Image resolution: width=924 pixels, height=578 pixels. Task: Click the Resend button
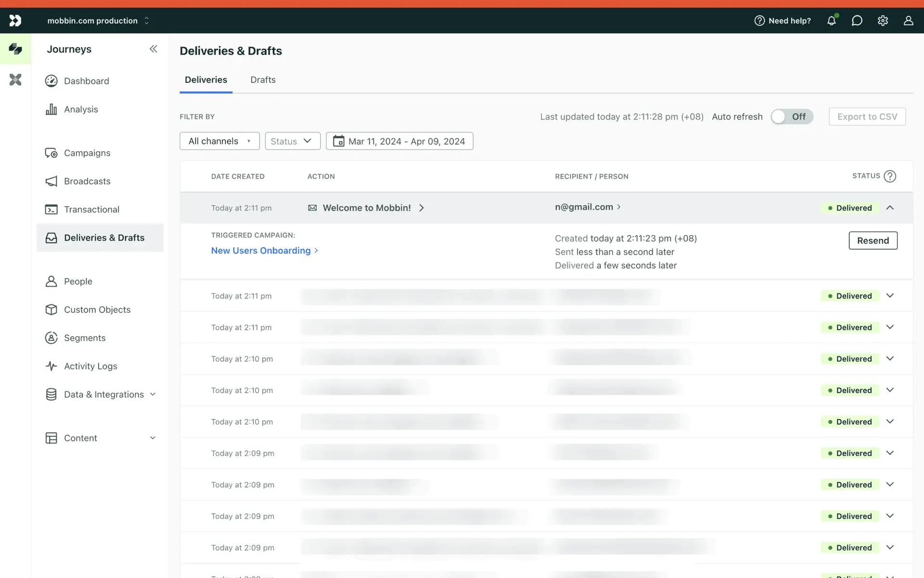point(873,240)
